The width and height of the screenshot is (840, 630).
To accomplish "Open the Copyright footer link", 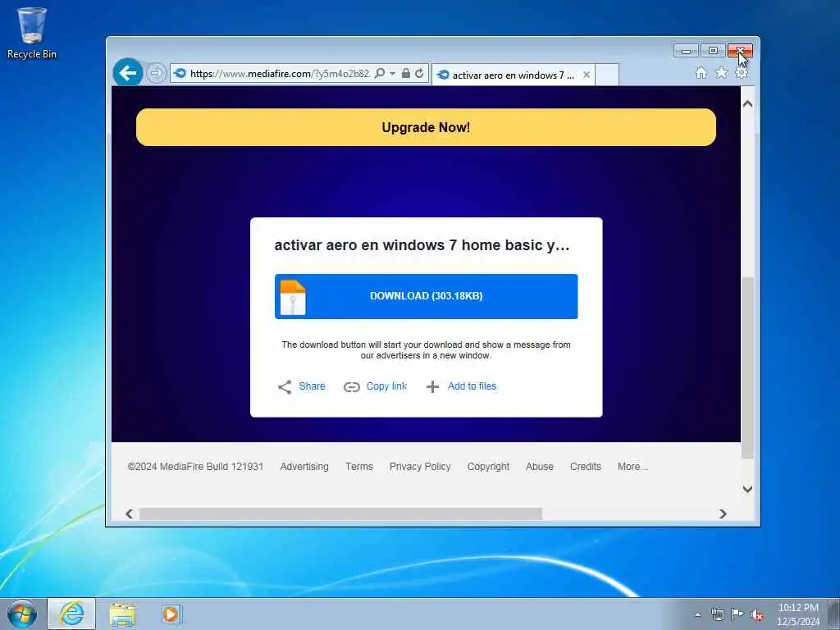I will [488, 467].
